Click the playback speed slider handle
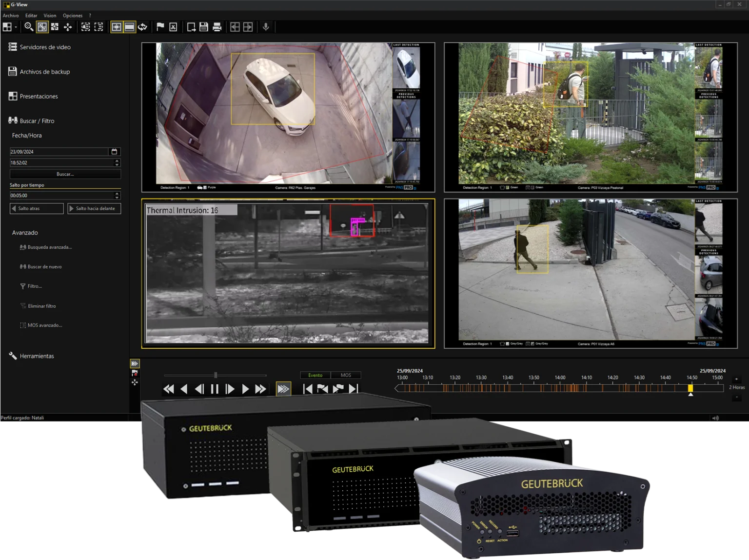 click(216, 375)
